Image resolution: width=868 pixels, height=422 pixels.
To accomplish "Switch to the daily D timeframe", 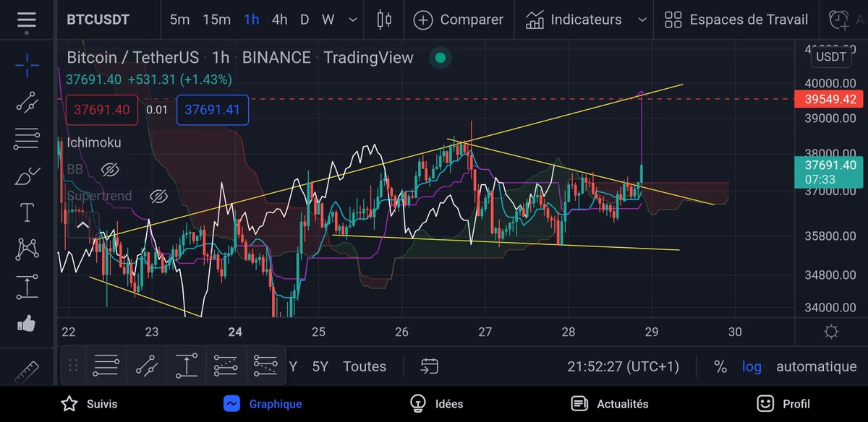I will (x=305, y=20).
